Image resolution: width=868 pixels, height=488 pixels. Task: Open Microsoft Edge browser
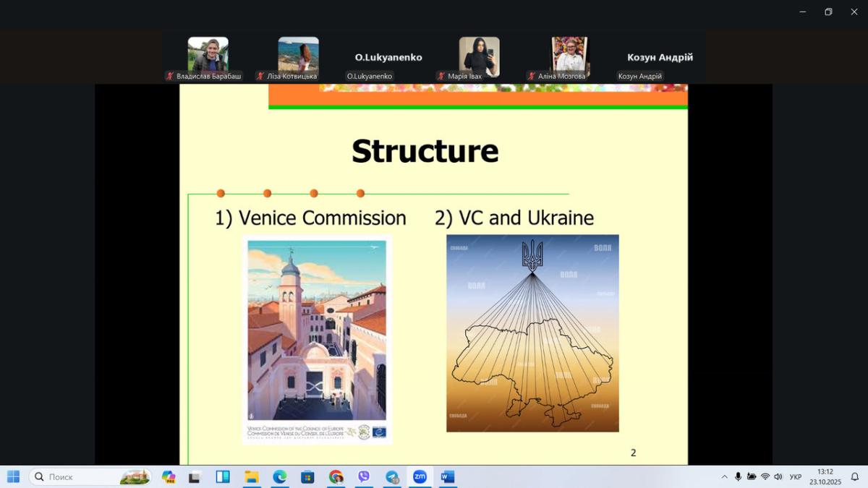click(x=279, y=476)
